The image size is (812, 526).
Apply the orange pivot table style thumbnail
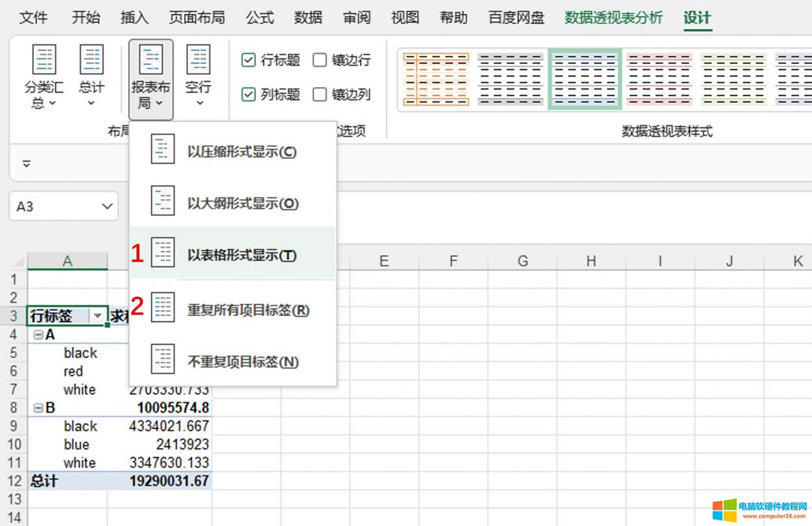pos(436,79)
